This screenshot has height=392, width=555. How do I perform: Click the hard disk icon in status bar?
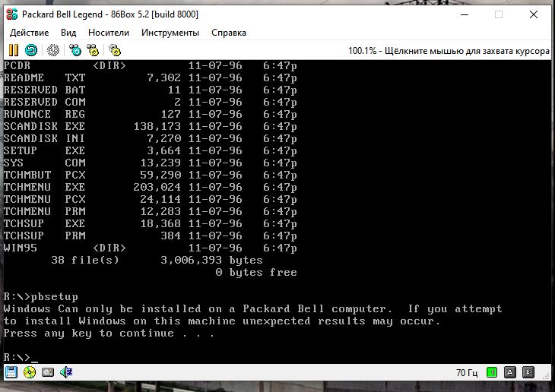coord(48,372)
